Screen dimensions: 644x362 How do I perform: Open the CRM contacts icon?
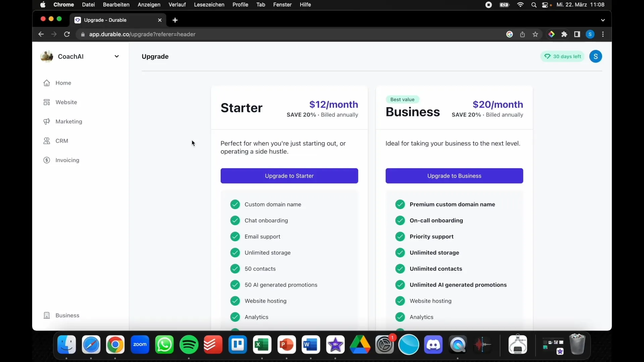pyautogui.click(x=47, y=141)
